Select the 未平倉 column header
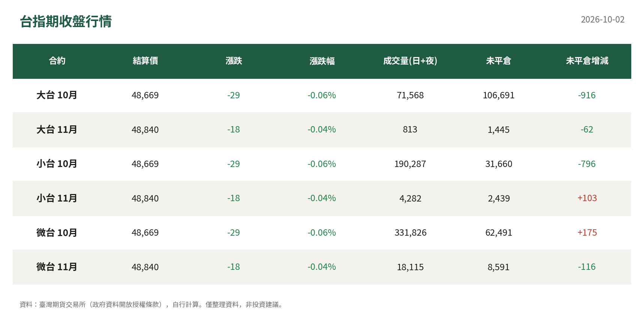This screenshot has height=316, width=644. [498, 61]
